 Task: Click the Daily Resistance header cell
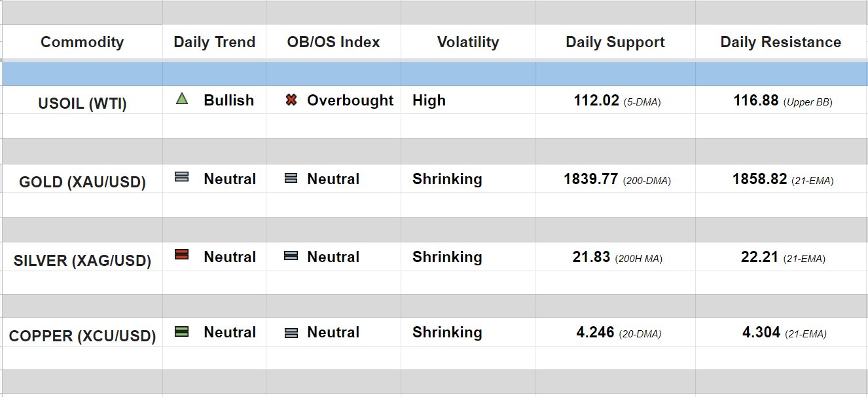tap(780, 42)
